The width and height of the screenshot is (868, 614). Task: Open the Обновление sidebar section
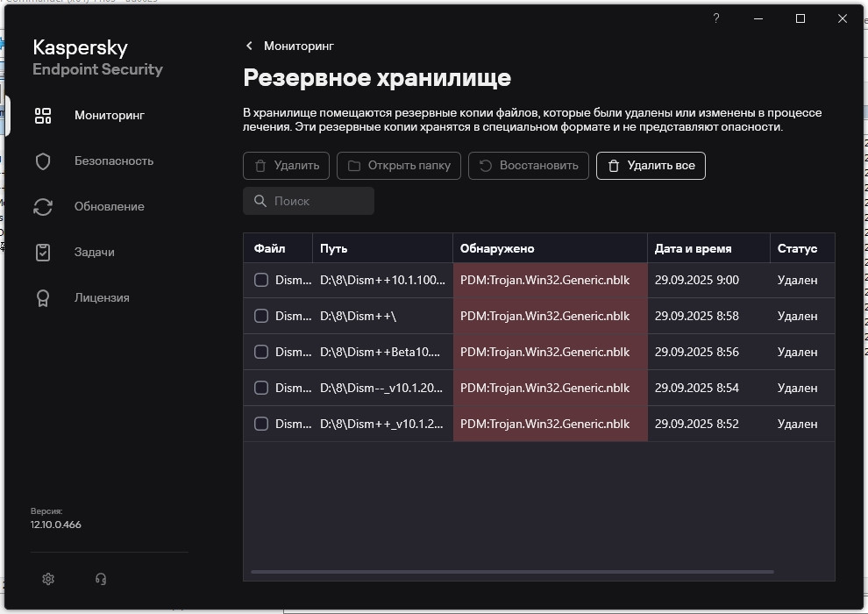(x=109, y=206)
